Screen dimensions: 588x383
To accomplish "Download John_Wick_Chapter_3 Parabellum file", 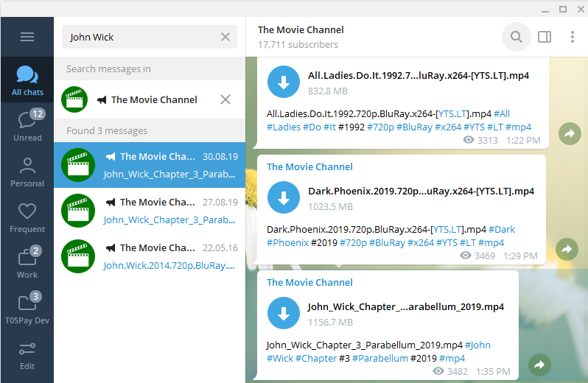I will (284, 313).
